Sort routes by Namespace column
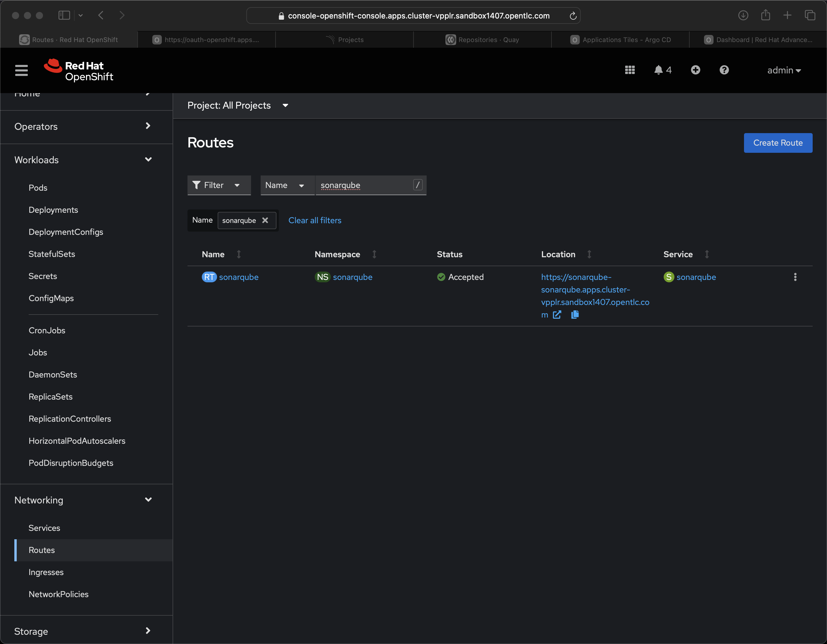The image size is (827, 644). pos(337,255)
